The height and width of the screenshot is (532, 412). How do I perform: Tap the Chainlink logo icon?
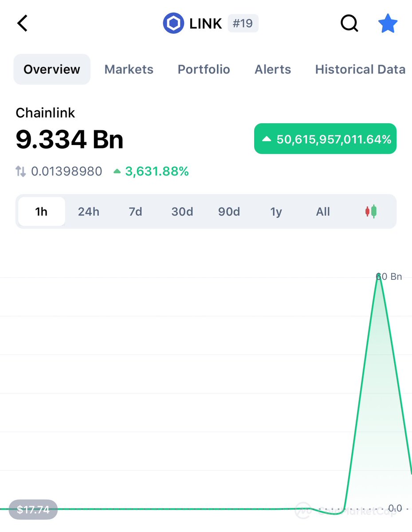tap(173, 23)
